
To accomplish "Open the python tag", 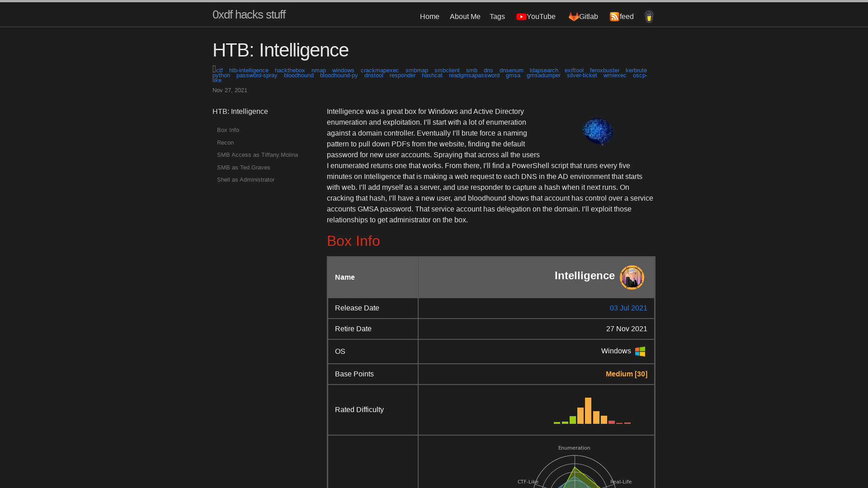I will click(221, 75).
